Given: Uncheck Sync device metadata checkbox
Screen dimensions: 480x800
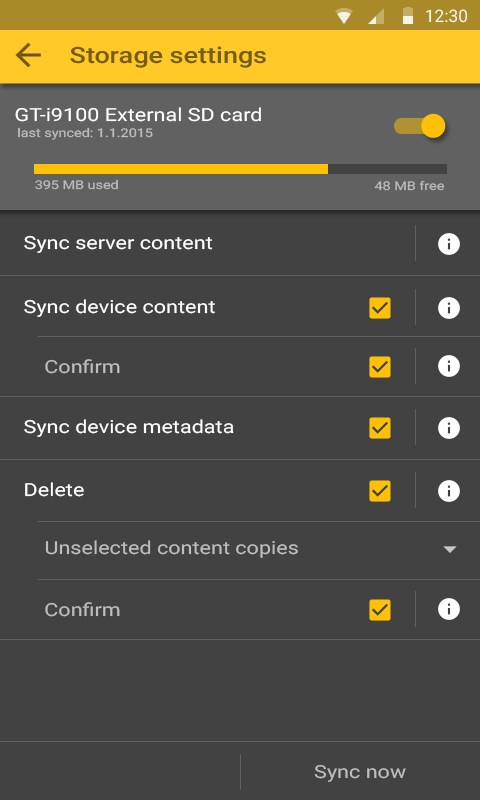Looking at the screenshot, I should click(380, 428).
